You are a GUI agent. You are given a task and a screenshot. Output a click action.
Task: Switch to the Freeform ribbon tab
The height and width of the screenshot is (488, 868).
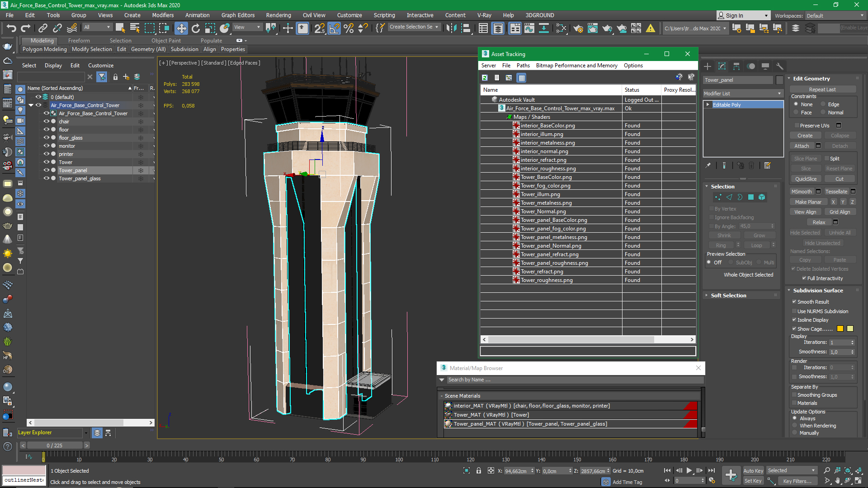[79, 41]
